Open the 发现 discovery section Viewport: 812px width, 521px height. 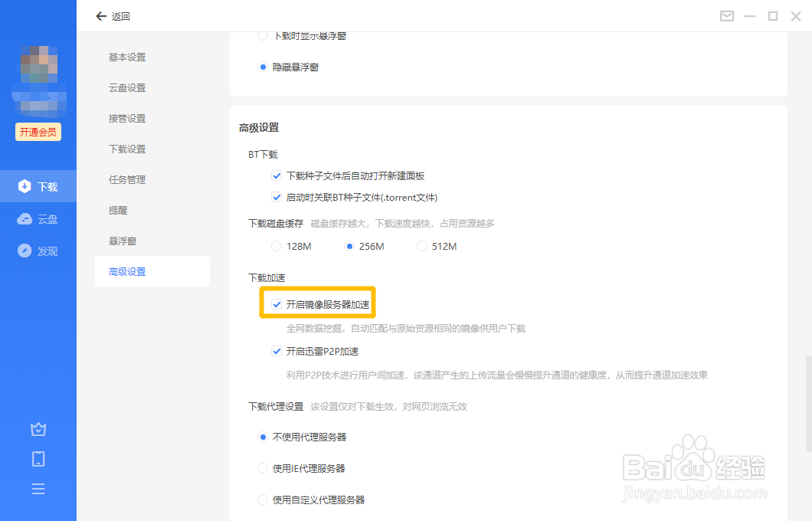[x=38, y=251]
